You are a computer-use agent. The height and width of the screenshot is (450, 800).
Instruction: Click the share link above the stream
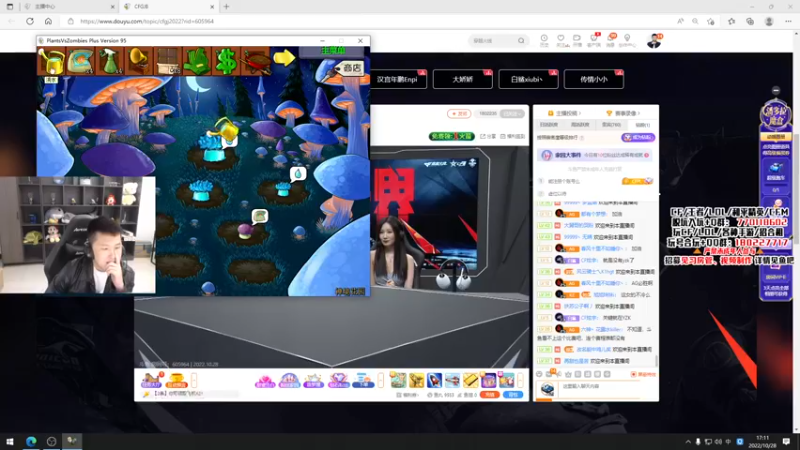pyautogui.click(x=488, y=136)
